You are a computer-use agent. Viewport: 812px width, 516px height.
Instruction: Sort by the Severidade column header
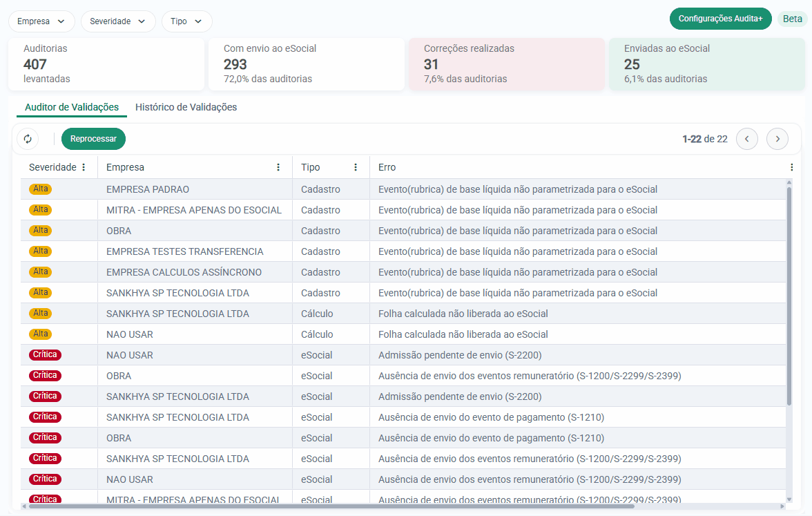point(52,167)
